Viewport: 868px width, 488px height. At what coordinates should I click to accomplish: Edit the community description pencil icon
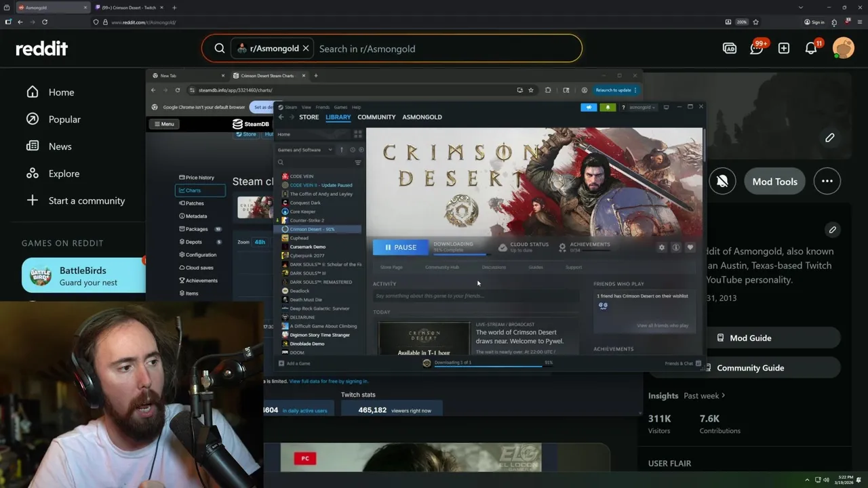point(832,230)
